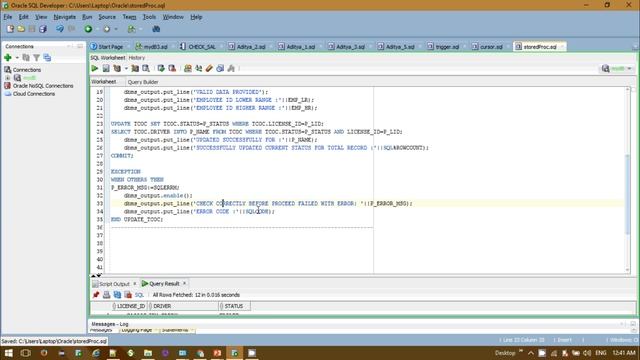Click the STATUS column header
The width and height of the screenshot is (640, 360).
coord(234,306)
